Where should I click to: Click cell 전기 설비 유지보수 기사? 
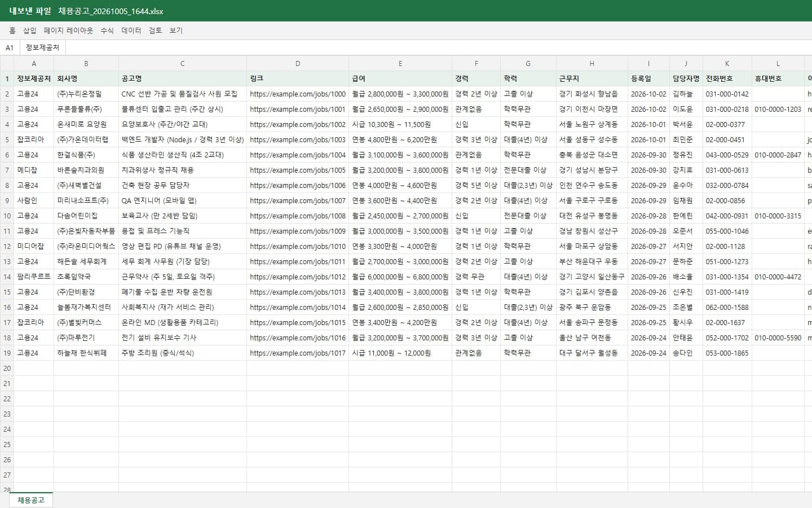[x=183, y=338]
